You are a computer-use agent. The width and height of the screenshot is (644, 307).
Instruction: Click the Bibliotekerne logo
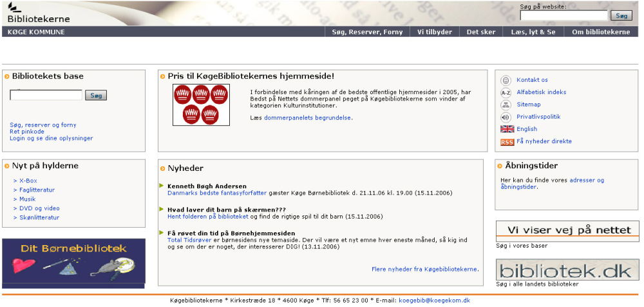(39, 13)
